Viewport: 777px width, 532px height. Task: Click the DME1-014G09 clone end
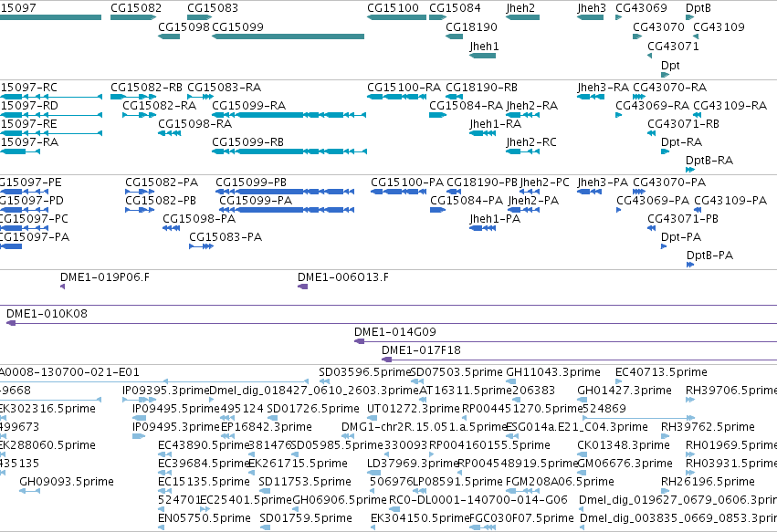pos(359,342)
